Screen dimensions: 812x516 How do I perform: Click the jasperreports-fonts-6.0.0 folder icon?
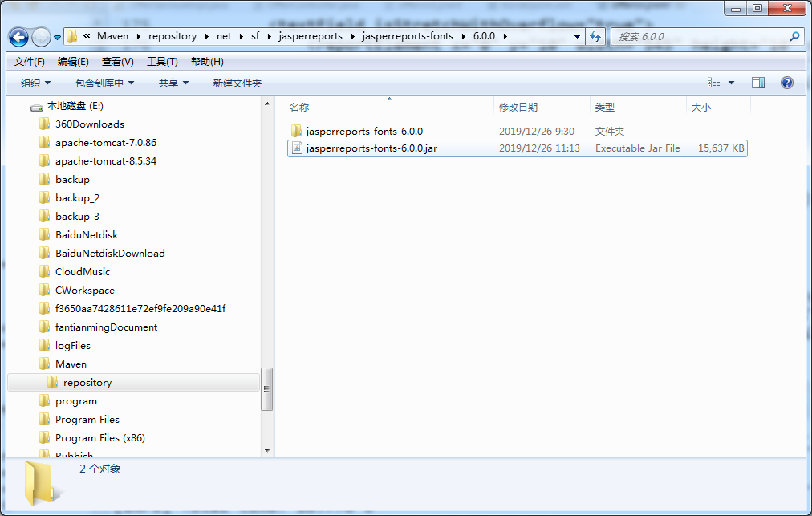point(297,131)
